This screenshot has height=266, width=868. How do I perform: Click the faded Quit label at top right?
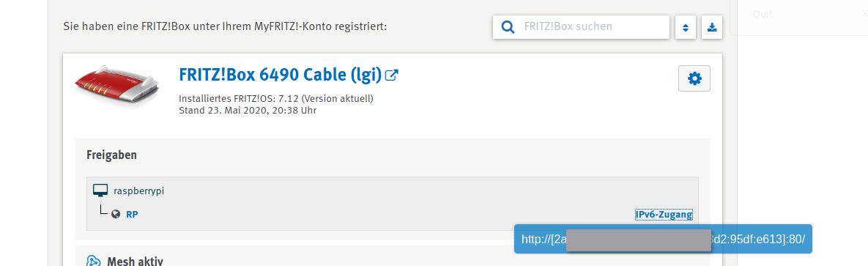(763, 15)
